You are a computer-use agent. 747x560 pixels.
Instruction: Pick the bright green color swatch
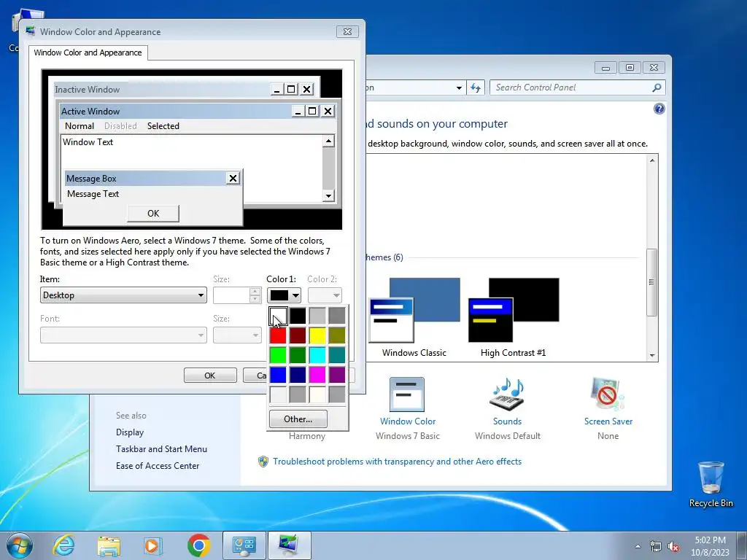pyautogui.click(x=278, y=355)
